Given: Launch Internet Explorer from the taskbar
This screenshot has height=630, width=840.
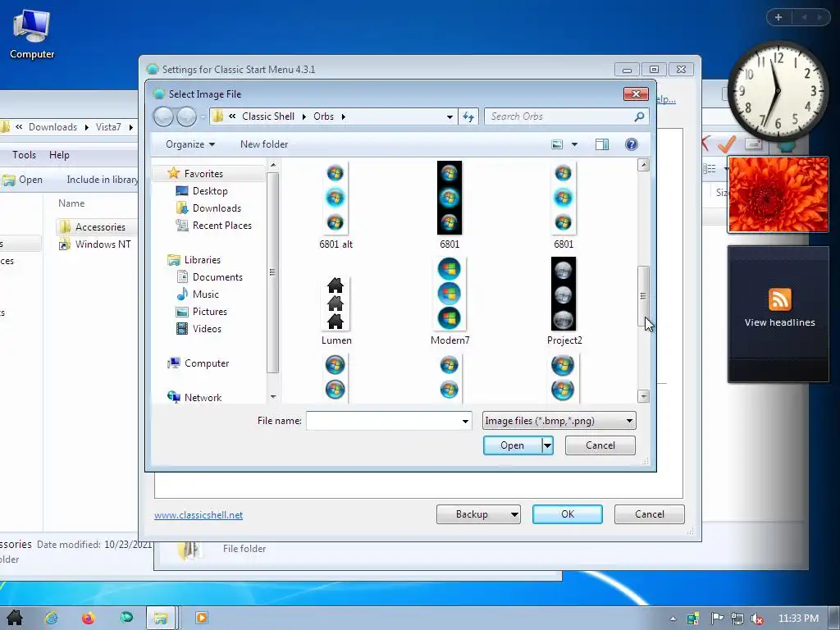Looking at the screenshot, I should tap(51, 618).
